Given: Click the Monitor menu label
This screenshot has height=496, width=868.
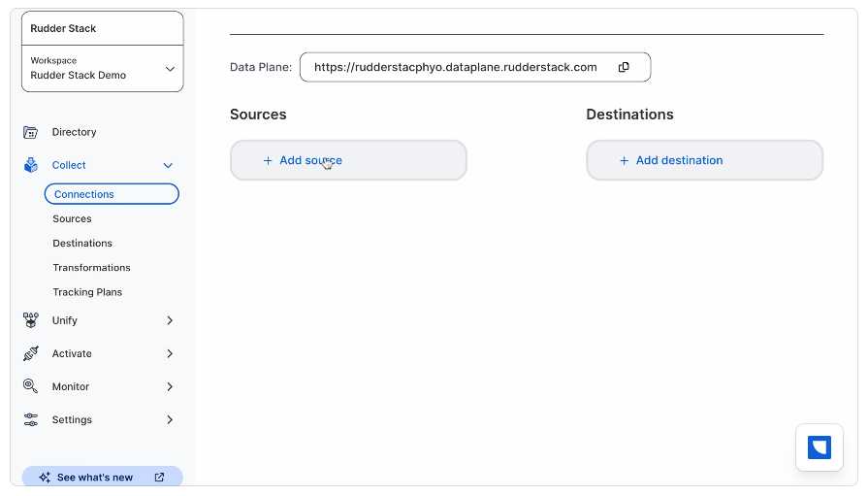Looking at the screenshot, I should click(71, 387).
